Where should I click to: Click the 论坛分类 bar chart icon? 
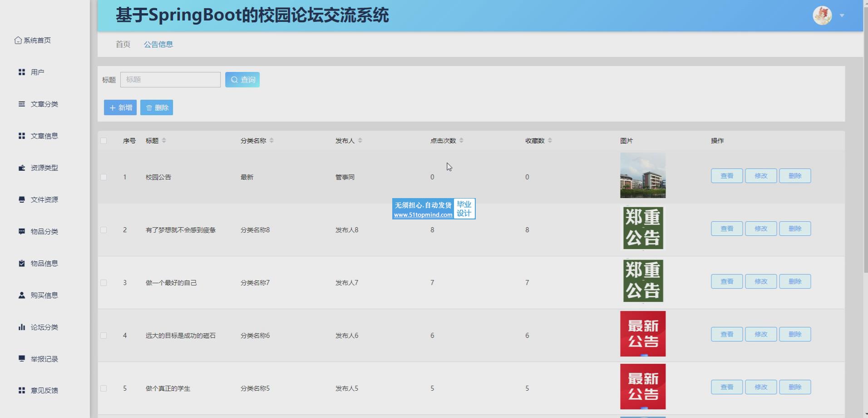pyautogui.click(x=21, y=327)
